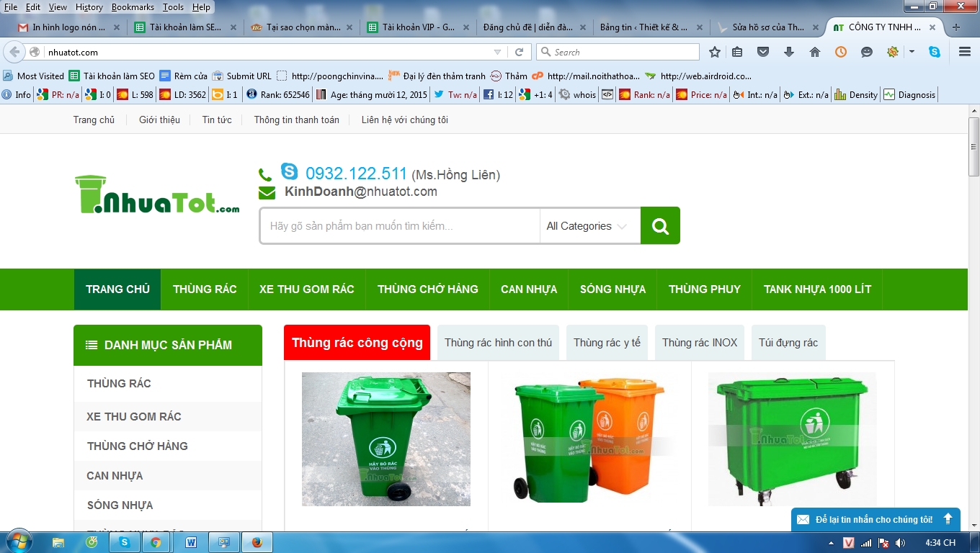The height and width of the screenshot is (553, 980).
Task: Click the 'Tin tức' top link
Action: click(x=217, y=120)
